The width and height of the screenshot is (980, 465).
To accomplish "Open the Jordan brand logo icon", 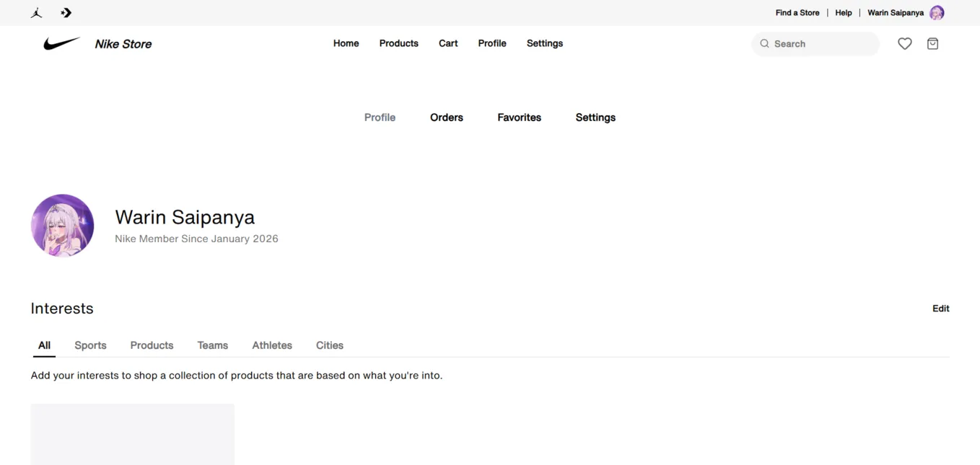I will (36, 13).
